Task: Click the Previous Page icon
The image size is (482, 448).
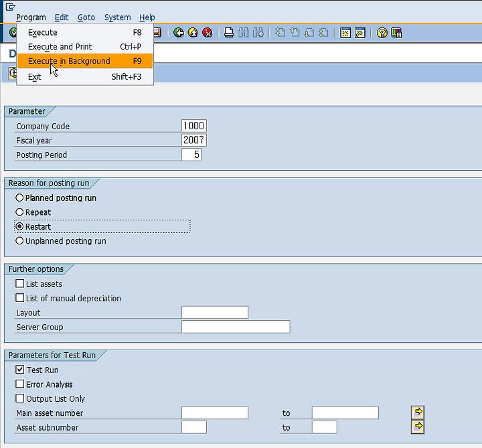Action: click(295, 33)
